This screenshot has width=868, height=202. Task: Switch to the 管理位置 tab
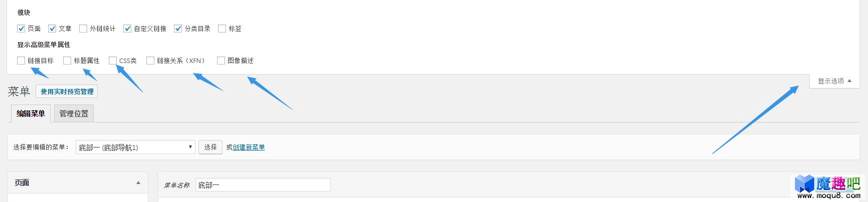tap(74, 113)
